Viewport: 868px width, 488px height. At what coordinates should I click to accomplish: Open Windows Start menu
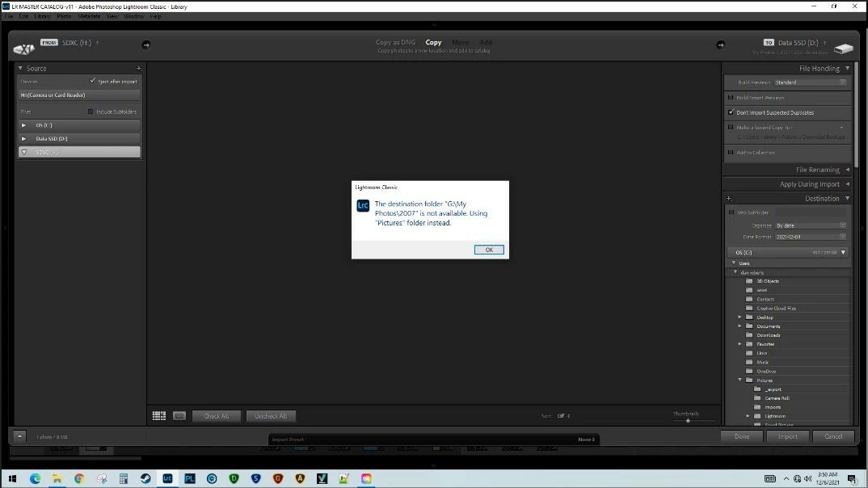(12, 478)
